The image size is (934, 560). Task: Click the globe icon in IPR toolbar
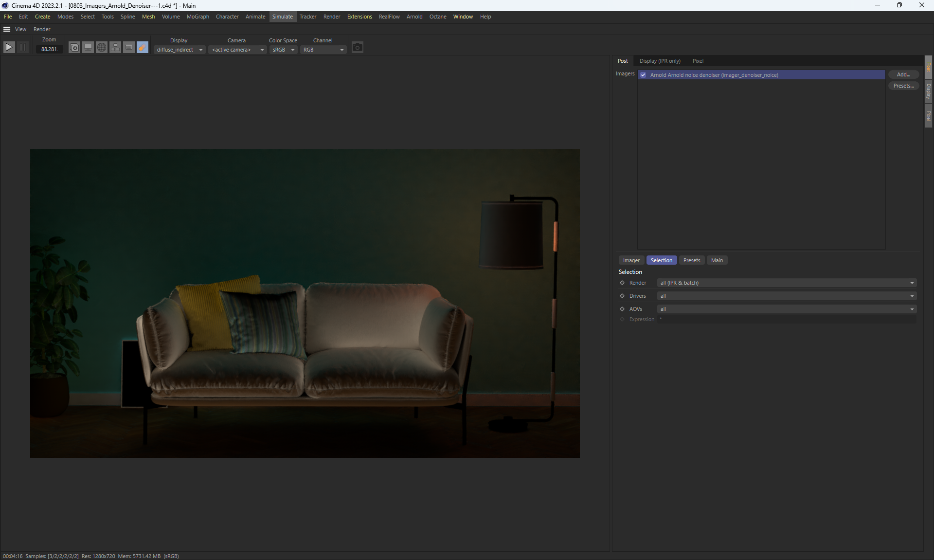coord(102,47)
